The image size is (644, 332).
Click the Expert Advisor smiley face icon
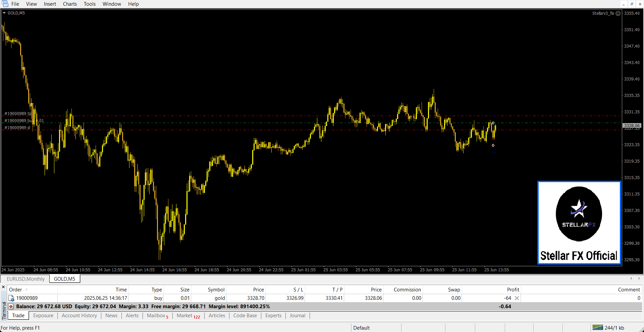point(618,13)
